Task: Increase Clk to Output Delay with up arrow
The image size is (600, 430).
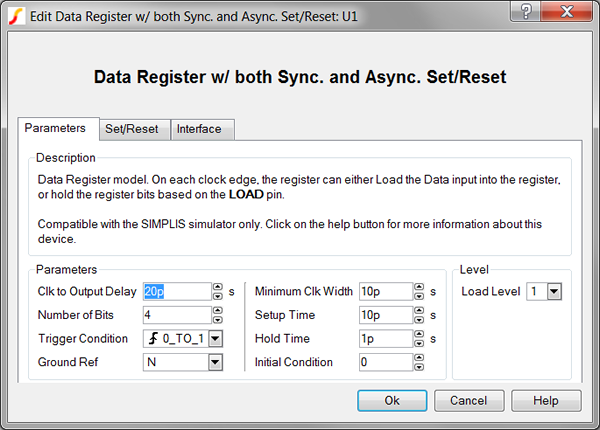Action: (217, 287)
